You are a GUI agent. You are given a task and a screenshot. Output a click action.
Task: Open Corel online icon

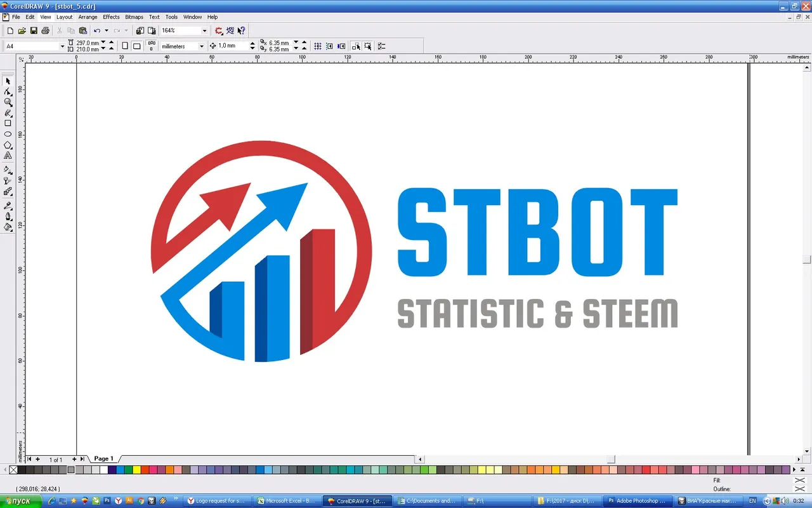click(230, 30)
